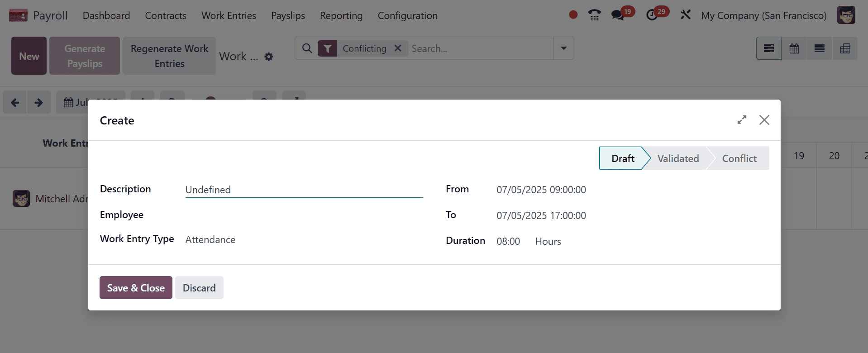The image size is (868, 353).
Task: Click into the Search box
Action: 481,48
